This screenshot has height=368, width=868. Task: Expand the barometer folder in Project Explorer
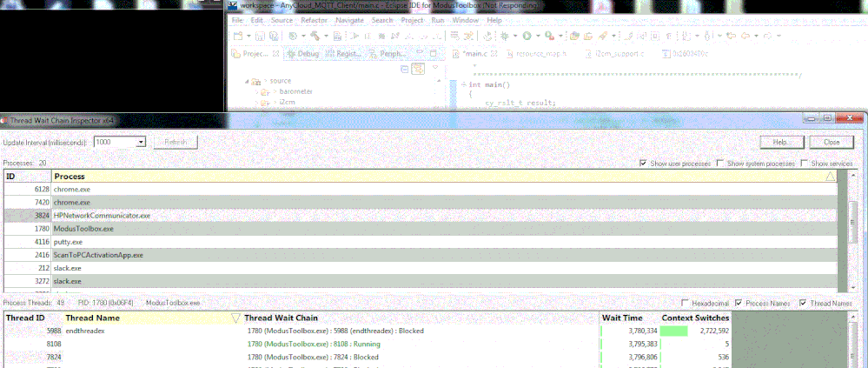pyautogui.click(x=257, y=92)
